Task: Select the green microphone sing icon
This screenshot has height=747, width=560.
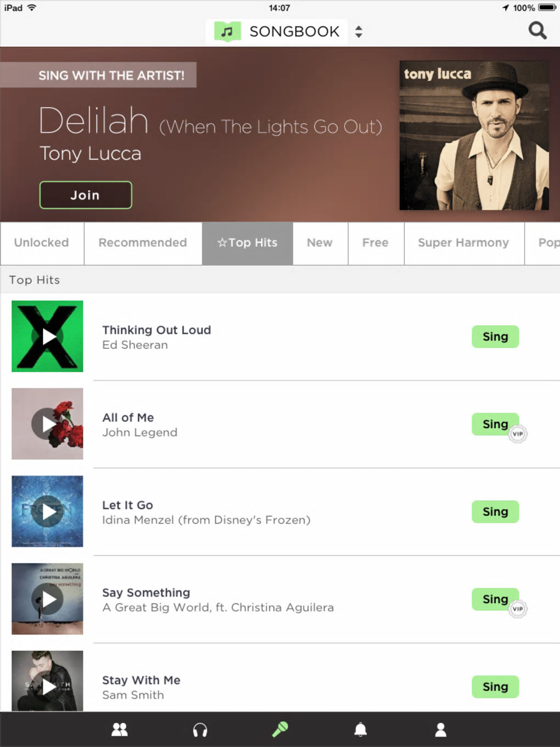Action: click(x=280, y=729)
